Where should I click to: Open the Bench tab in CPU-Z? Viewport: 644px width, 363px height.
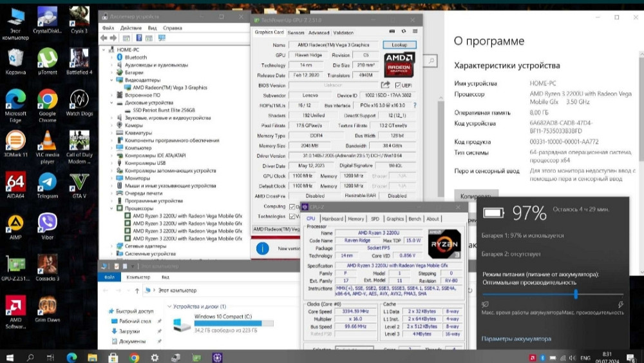[x=415, y=219]
